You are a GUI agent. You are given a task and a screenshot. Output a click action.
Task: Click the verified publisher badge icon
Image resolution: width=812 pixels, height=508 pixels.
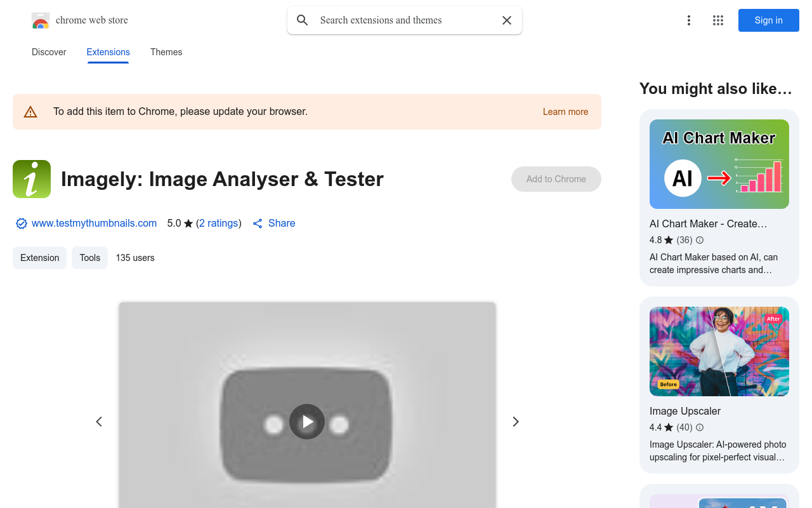pos(22,224)
